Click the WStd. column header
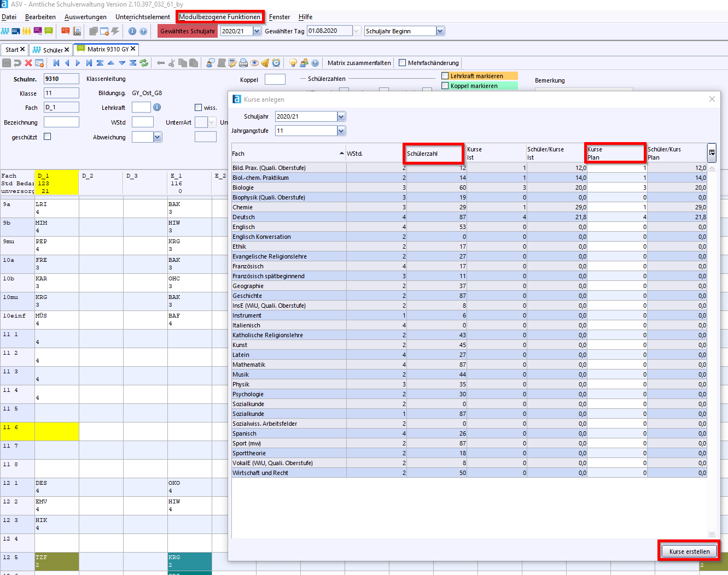The width and height of the screenshot is (728, 575). coord(376,154)
